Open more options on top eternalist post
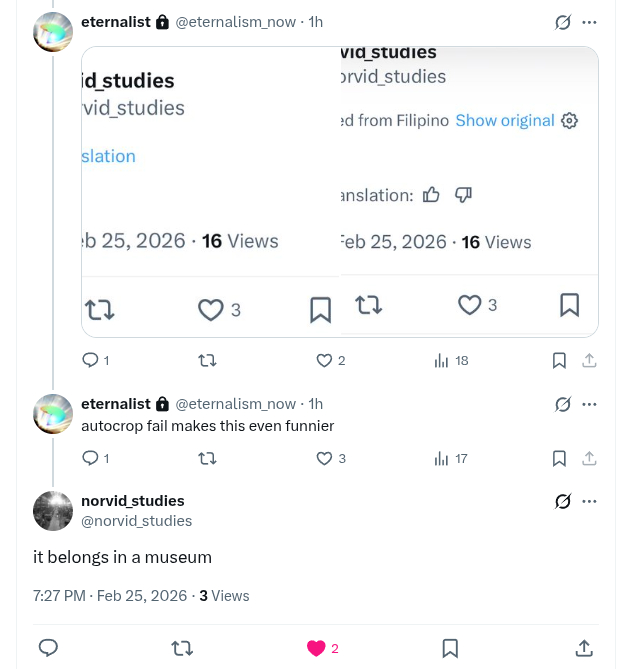Viewport: 619px width, 669px height. tap(589, 22)
